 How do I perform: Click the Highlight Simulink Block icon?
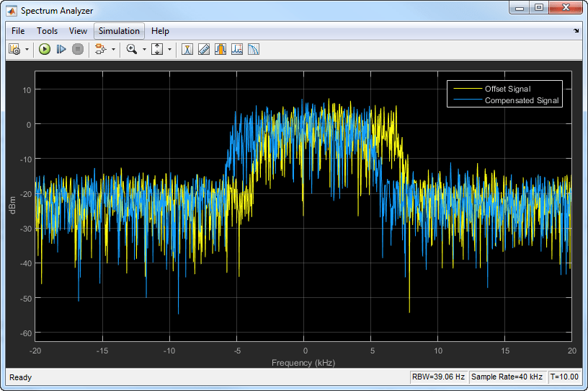coord(100,49)
